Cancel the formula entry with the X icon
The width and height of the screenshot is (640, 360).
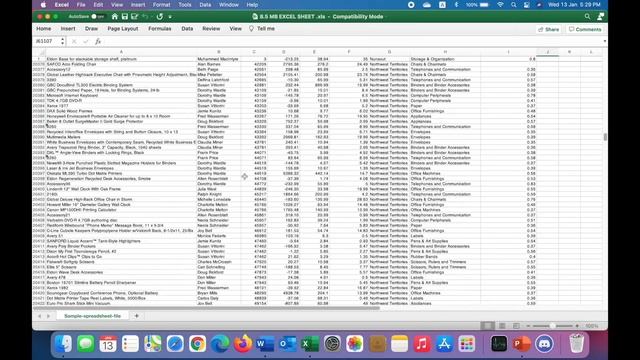(x=74, y=41)
